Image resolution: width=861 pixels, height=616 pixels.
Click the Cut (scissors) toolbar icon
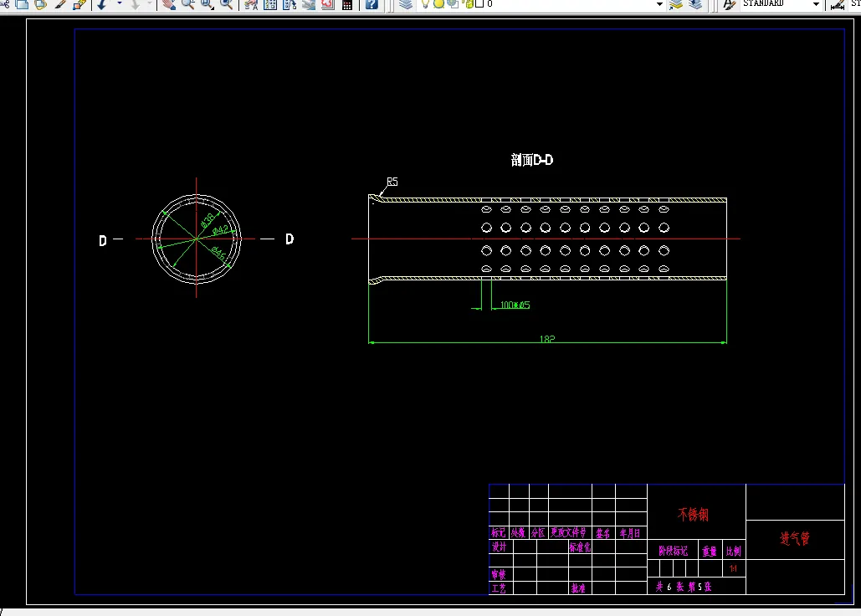pyautogui.click(x=4, y=4)
